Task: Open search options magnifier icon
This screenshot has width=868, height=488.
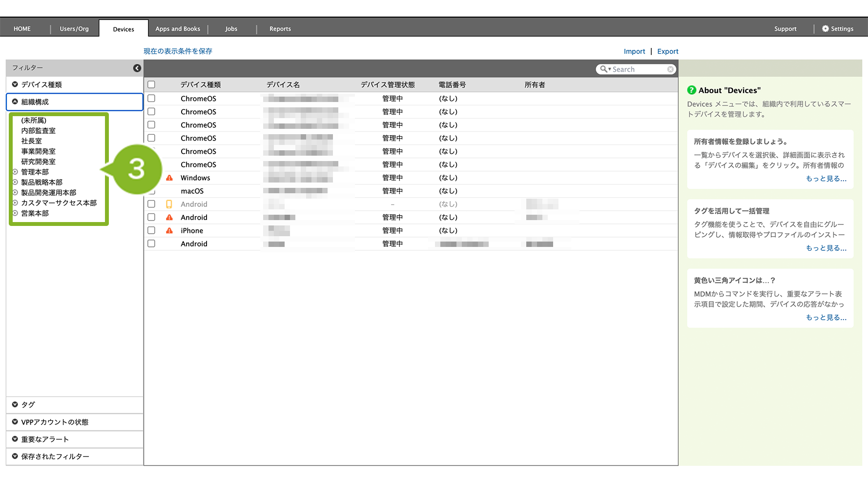Action: pyautogui.click(x=604, y=69)
